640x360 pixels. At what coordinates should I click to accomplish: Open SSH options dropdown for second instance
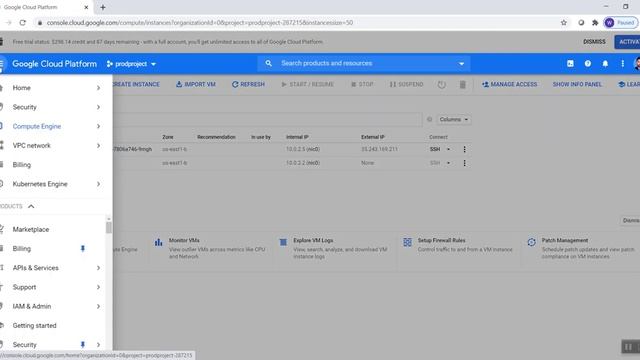coord(448,163)
